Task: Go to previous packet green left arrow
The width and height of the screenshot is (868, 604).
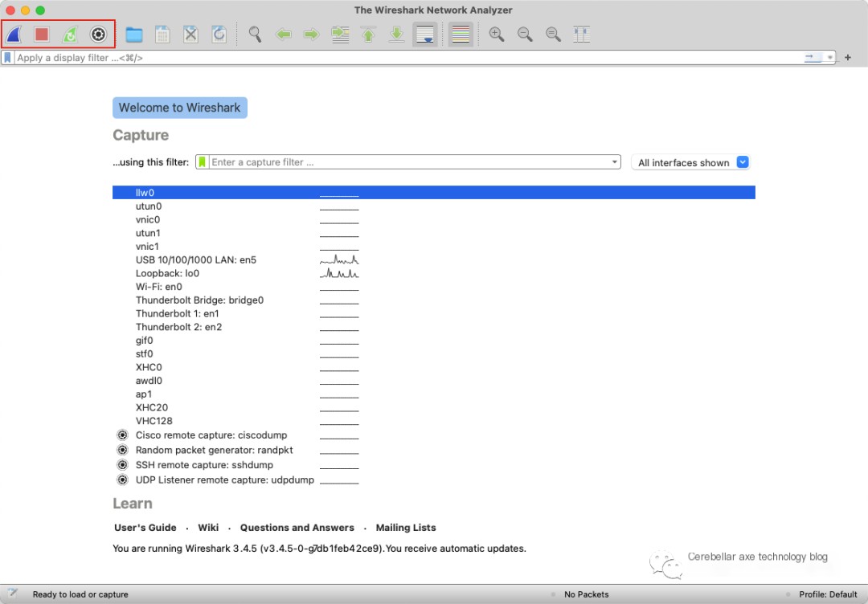Action: 284,35
